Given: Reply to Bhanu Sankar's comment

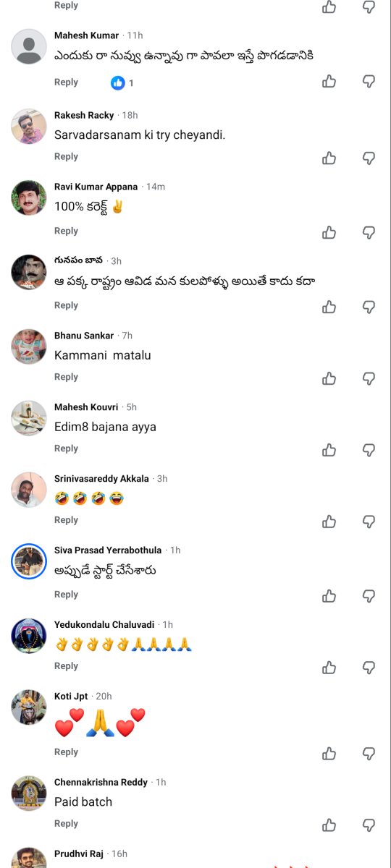Looking at the screenshot, I should (66, 377).
